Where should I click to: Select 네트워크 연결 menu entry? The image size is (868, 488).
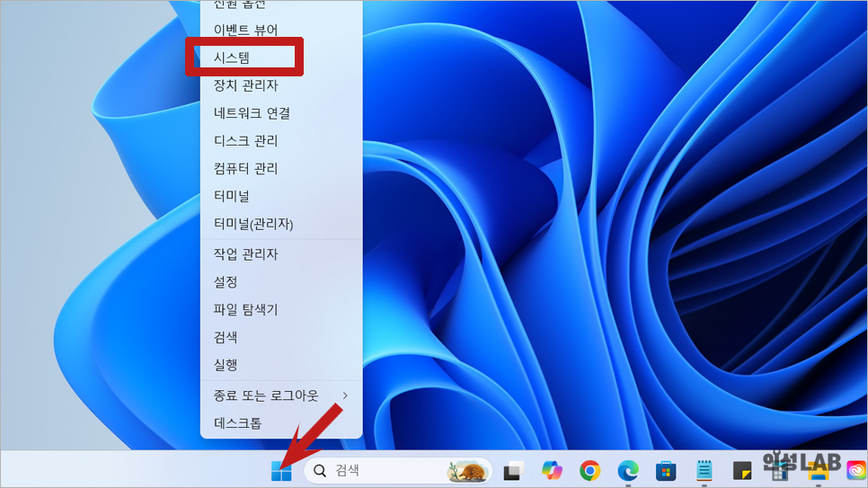(x=281, y=113)
